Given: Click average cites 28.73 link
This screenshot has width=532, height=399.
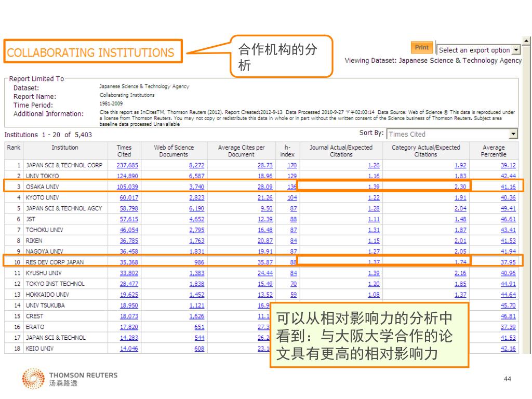Looking at the screenshot, I should [x=265, y=165].
